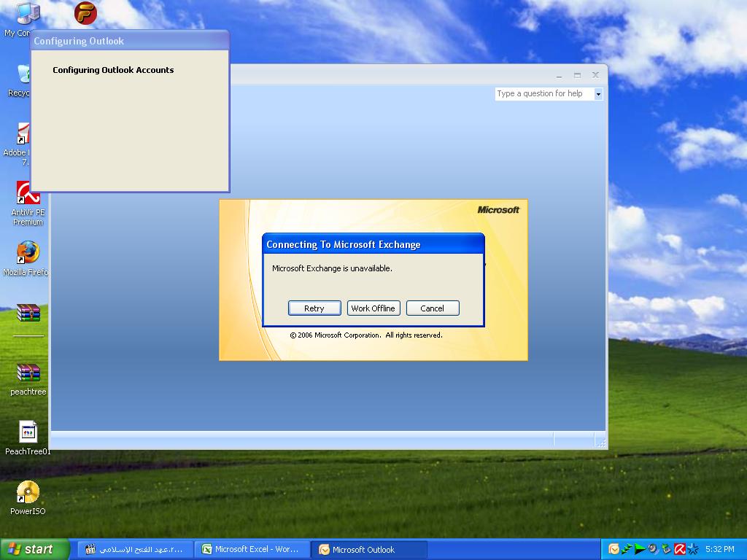Click the three green arrows tray icon
The height and width of the screenshot is (560, 747).
coord(627,549)
